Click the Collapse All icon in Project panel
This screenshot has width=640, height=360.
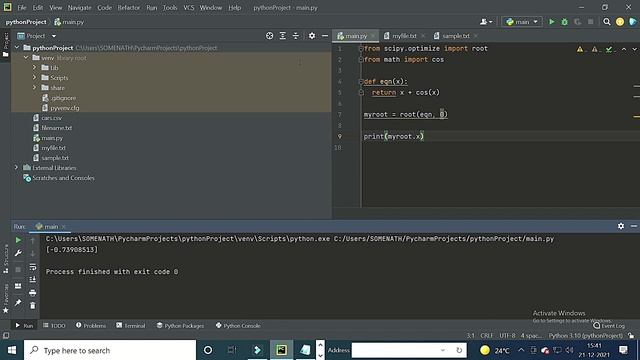pos(296,36)
